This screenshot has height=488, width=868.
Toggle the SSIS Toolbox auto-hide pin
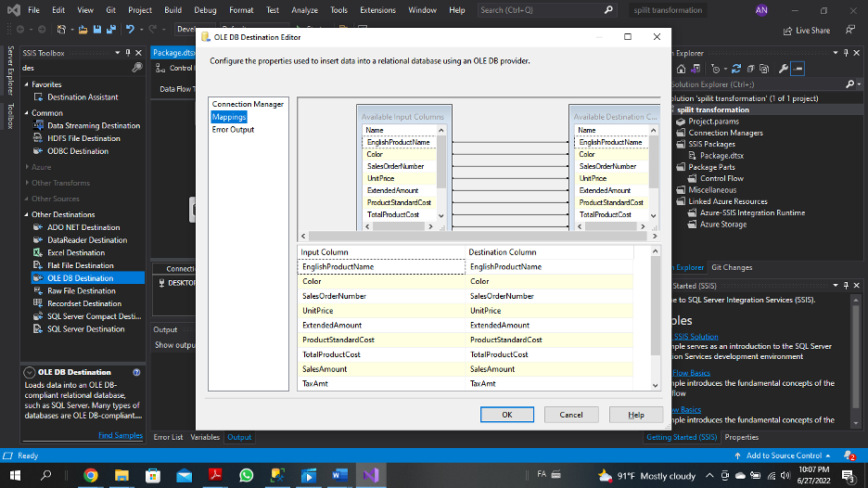[x=127, y=53]
